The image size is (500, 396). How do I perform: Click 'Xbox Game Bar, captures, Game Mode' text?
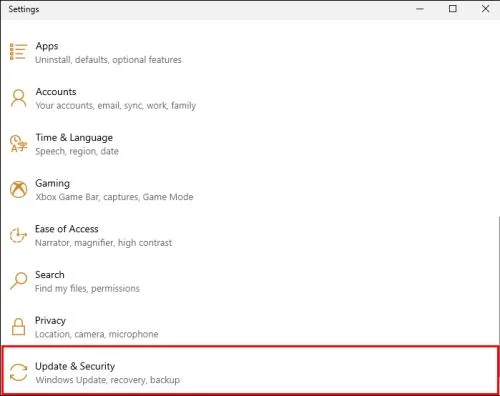click(x=114, y=197)
